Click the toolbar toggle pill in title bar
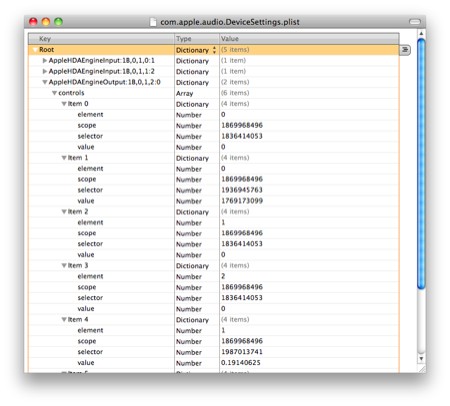 [x=415, y=22]
